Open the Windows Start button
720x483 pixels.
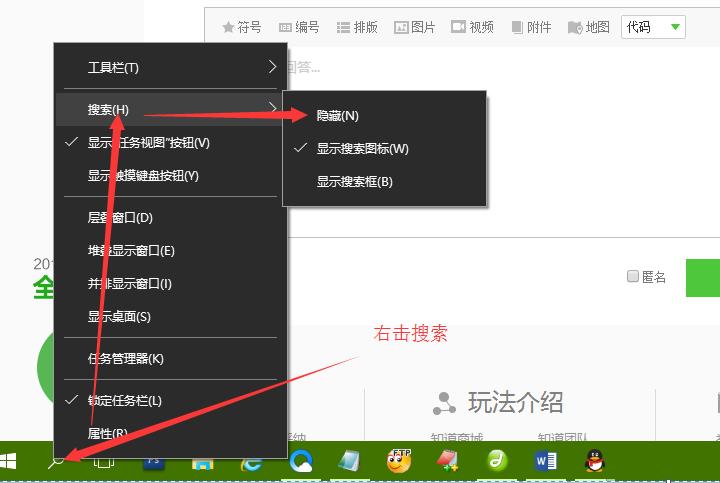point(7,461)
